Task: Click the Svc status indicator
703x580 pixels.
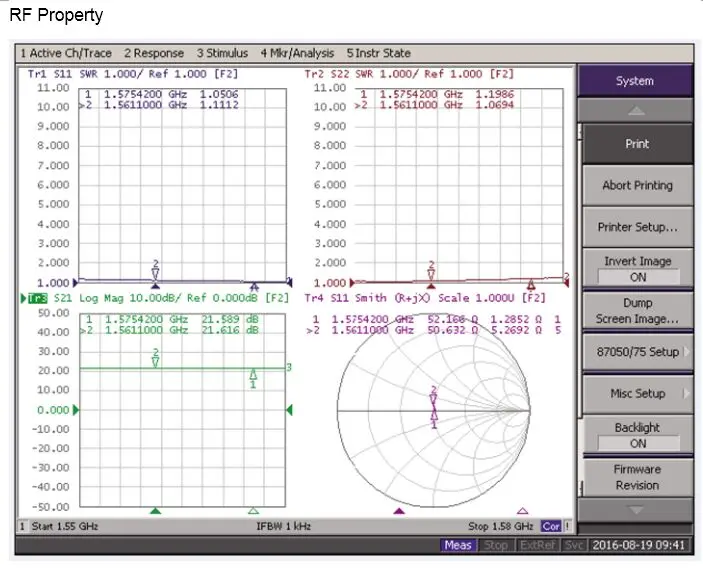Action: click(574, 545)
